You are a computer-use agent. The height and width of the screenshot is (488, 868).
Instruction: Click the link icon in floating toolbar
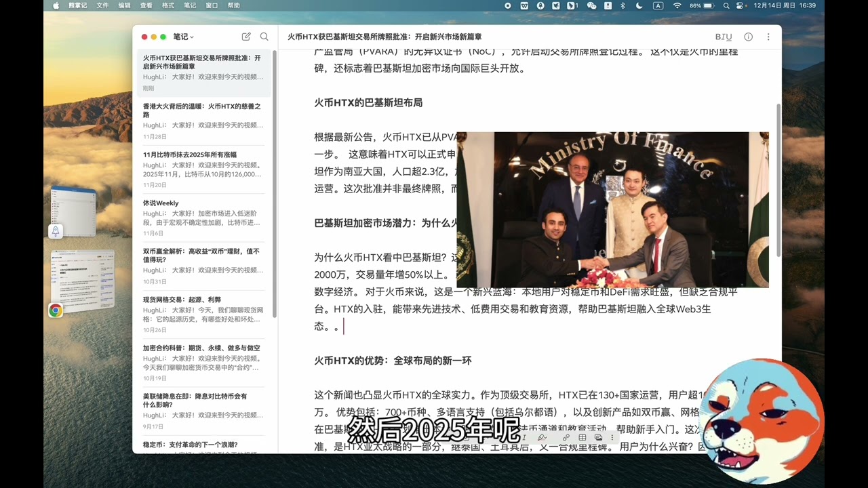566,437
